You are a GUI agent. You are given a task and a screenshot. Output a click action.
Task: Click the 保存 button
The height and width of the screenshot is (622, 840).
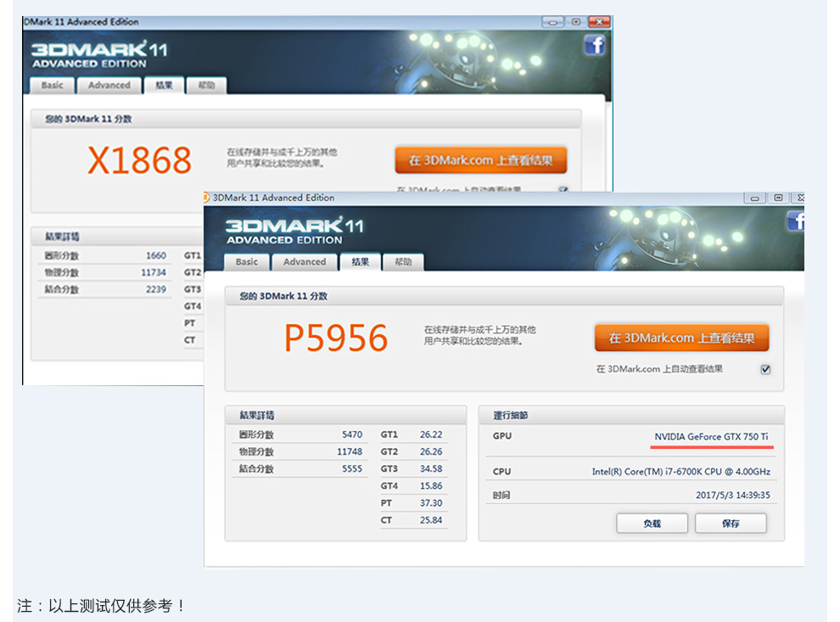click(731, 524)
